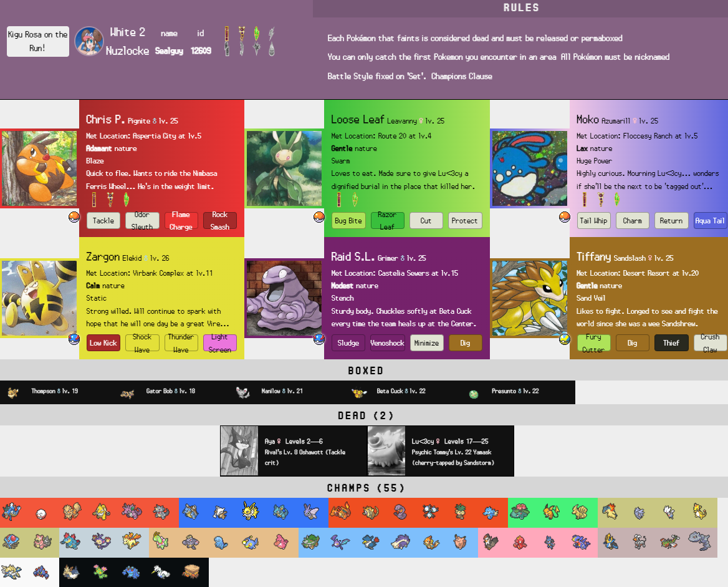Click the Basic Badge in the header
Viewport: 728px width, 587px height.
click(x=227, y=34)
